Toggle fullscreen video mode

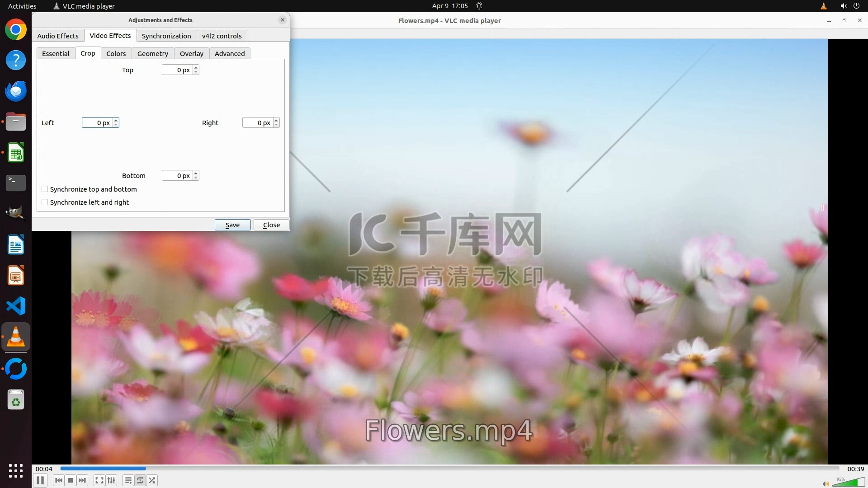[x=99, y=480]
